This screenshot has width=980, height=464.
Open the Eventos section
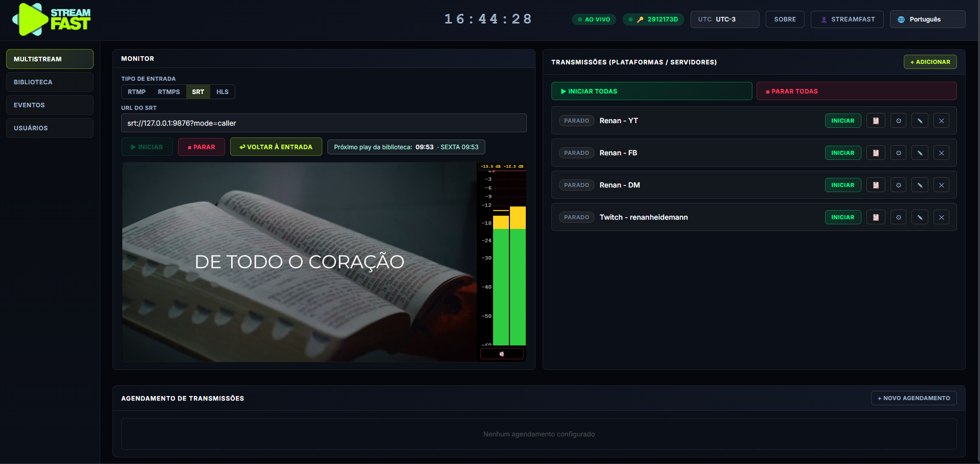50,105
